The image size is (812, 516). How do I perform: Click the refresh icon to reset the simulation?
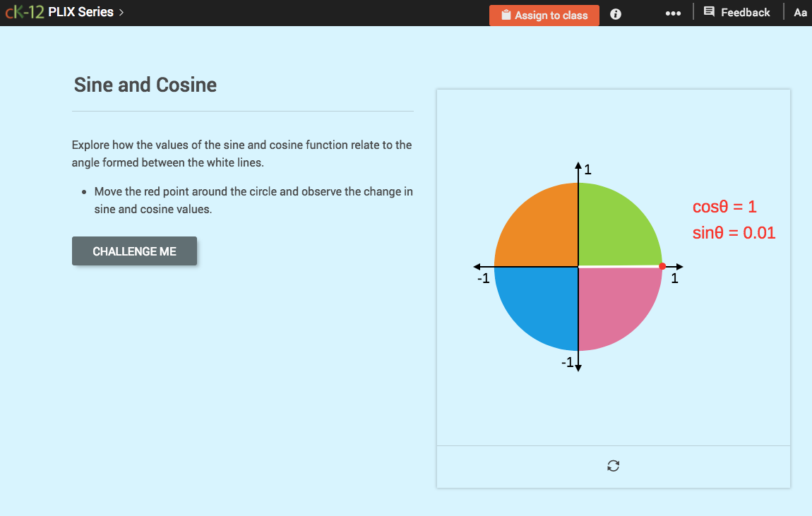[x=613, y=465]
